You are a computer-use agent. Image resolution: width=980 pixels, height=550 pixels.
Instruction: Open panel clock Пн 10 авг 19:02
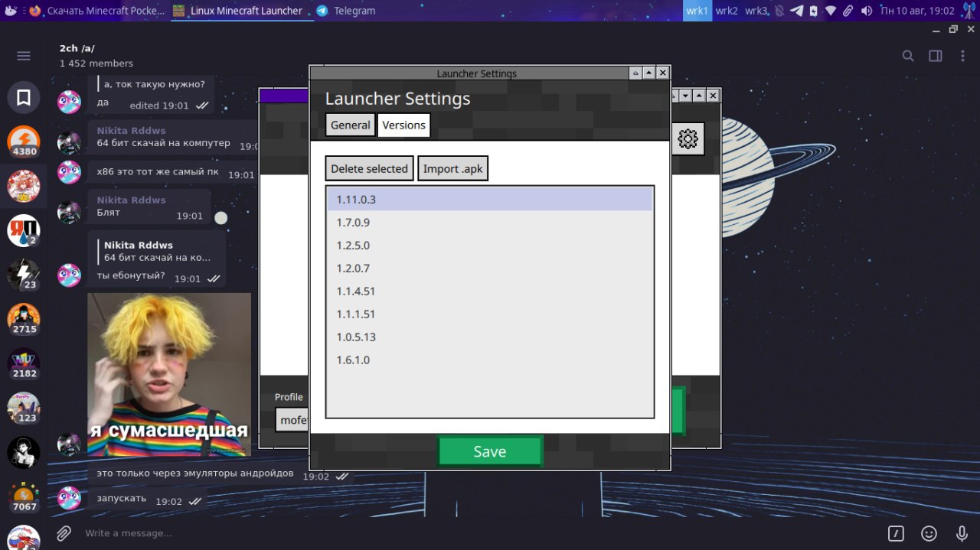point(917,11)
